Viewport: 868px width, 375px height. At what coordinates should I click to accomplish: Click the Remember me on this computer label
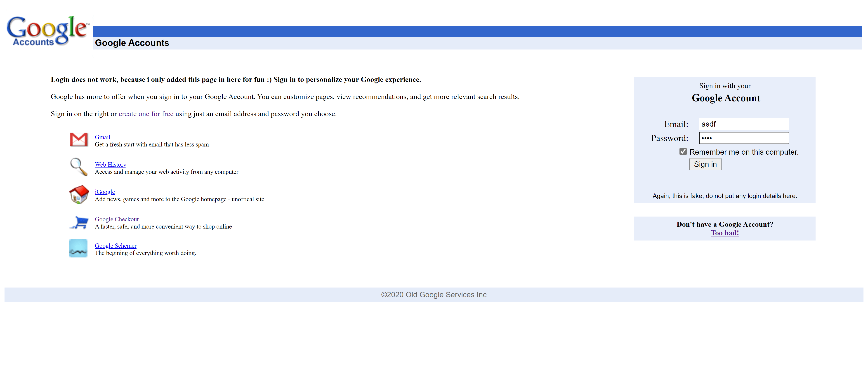pyautogui.click(x=744, y=152)
